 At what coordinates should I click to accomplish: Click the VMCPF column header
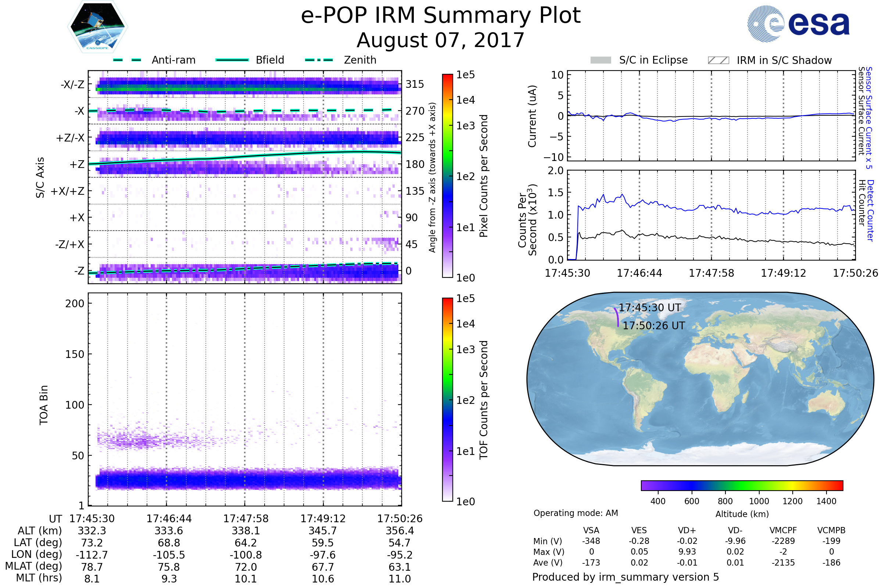pyautogui.click(x=783, y=530)
